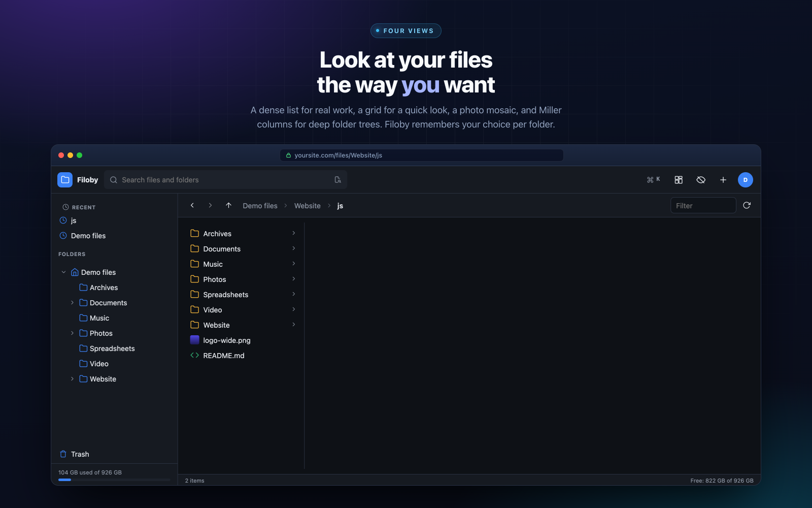Open the view layout switcher icon
The height and width of the screenshot is (508, 812).
(679, 180)
